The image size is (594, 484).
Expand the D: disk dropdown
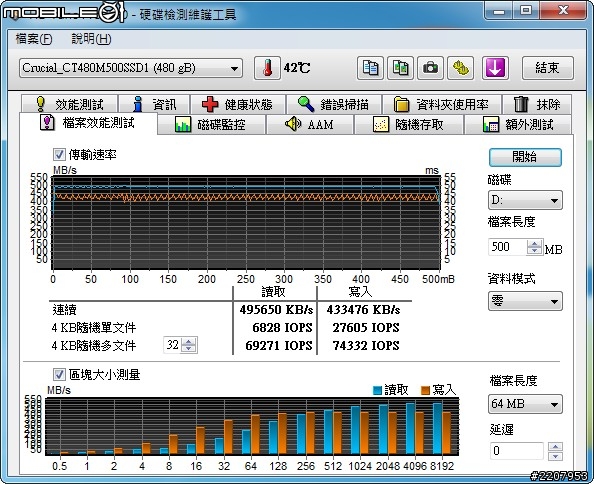click(525, 200)
